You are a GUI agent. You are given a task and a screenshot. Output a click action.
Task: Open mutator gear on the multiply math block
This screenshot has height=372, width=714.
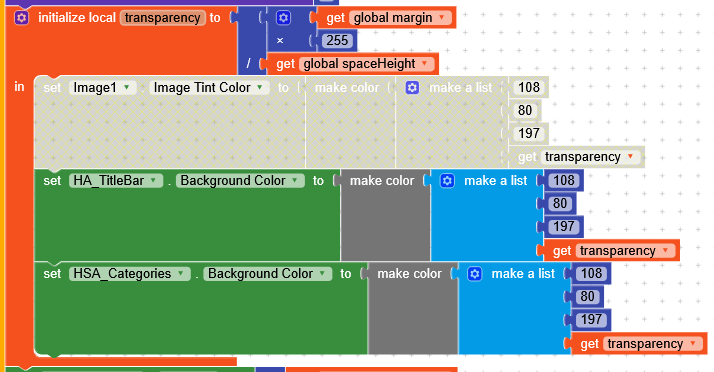click(x=283, y=18)
